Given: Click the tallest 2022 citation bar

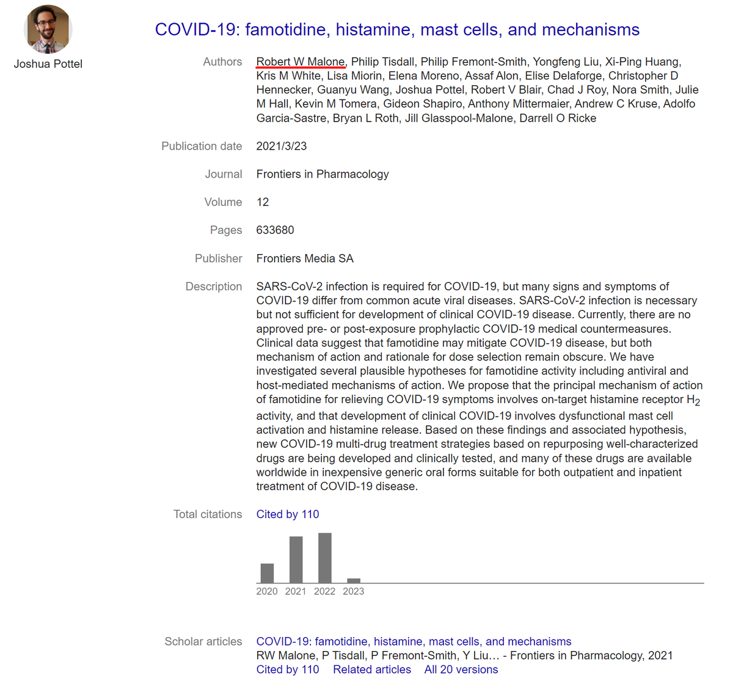Looking at the screenshot, I should (x=324, y=557).
